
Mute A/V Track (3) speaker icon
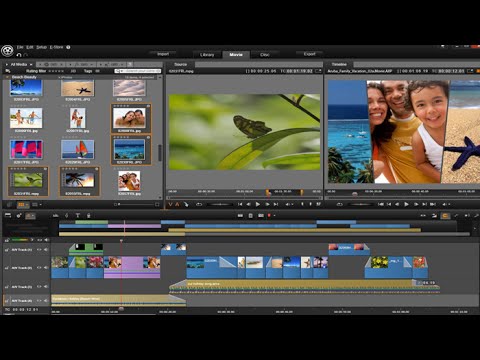click(x=46, y=286)
